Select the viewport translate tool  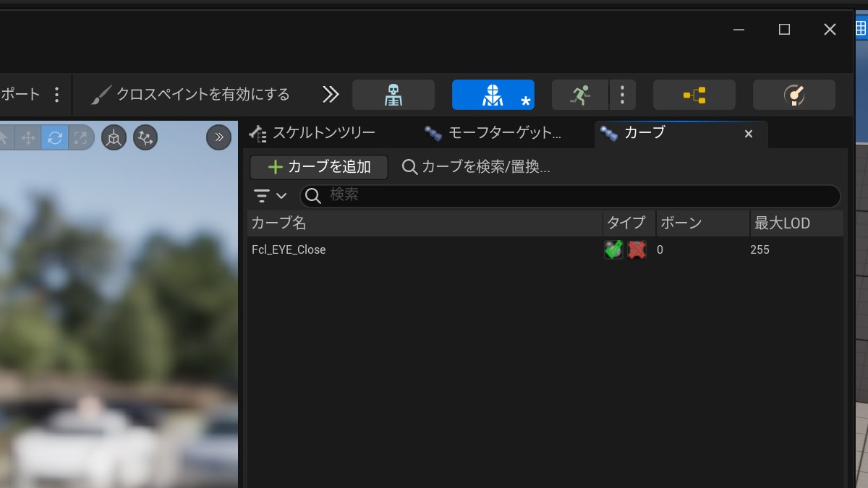(28, 137)
